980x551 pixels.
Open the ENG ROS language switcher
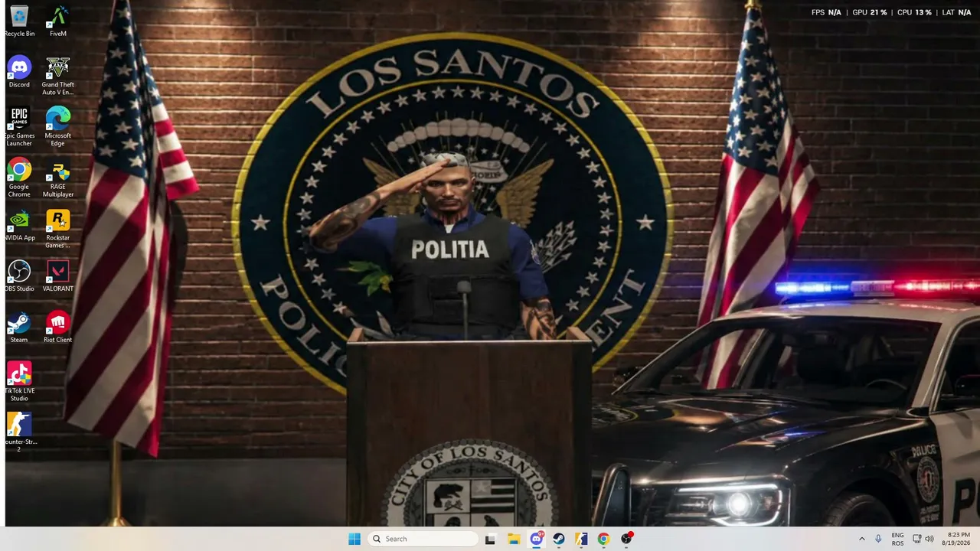point(897,539)
